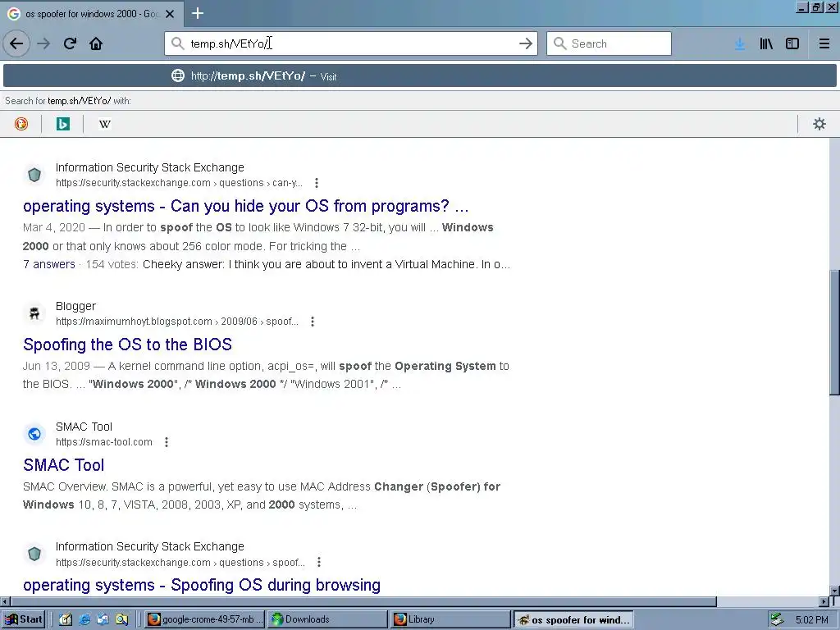The width and height of the screenshot is (840, 630).
Task: Open the Library toolbar icon
Action: point(766,43)
